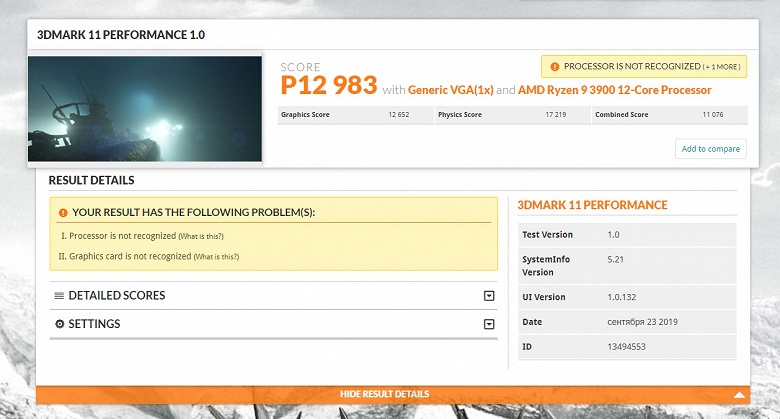The width and height of the screenshot is (780, 419).
Task: Click the Graphics Score label
Action: [305, 114]
